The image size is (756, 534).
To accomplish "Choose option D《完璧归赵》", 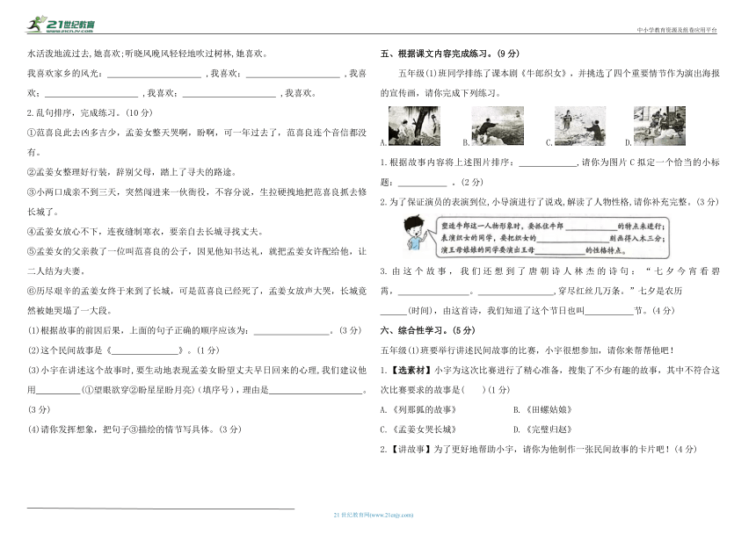I will pyautogui.click(x=542, y=429).
